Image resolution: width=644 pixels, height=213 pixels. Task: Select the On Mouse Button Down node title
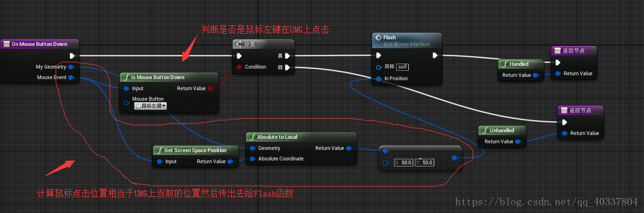pos(39,44)
